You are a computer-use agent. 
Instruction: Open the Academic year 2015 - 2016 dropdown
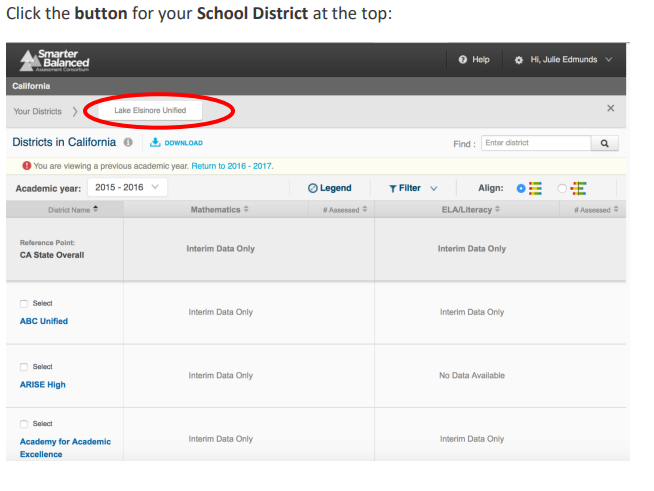coord(127,187)
